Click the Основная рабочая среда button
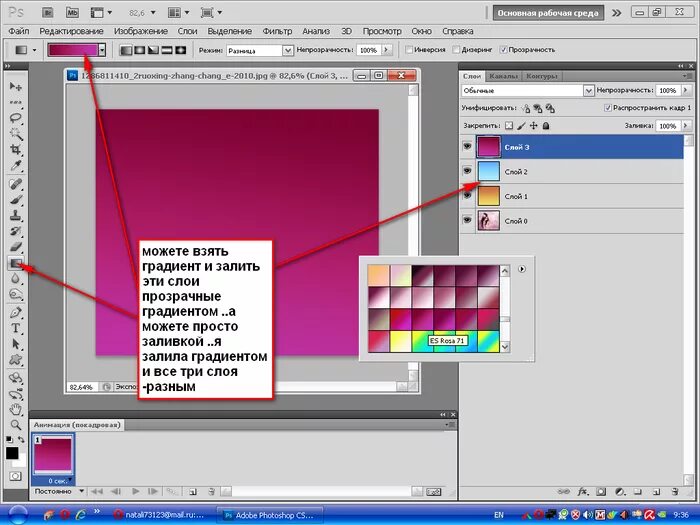 click(x=548, y=13)
